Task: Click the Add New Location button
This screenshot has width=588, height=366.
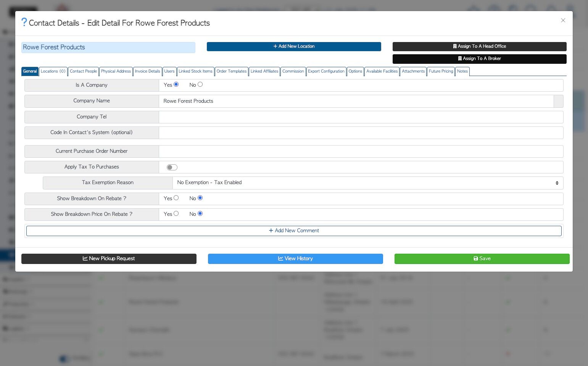Action: [294, 46]
